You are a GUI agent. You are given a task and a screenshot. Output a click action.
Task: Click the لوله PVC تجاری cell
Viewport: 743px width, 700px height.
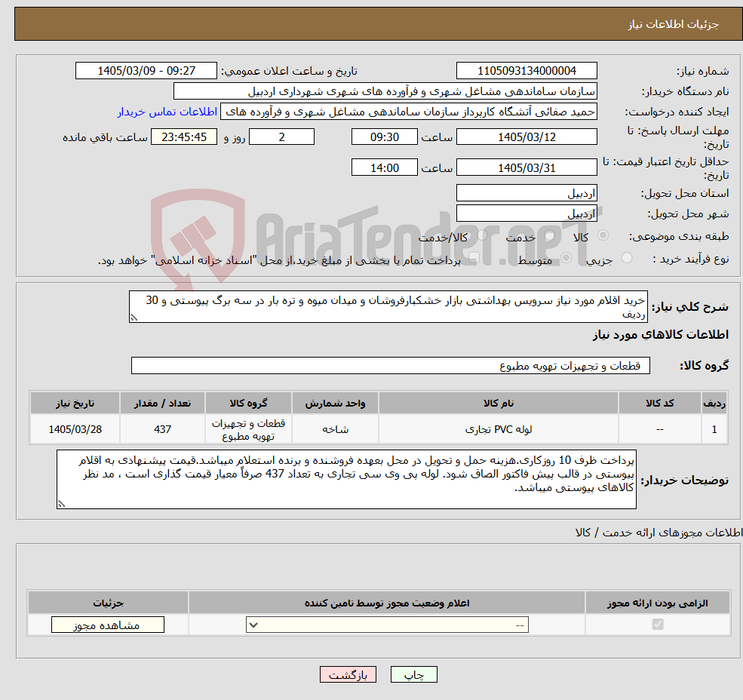coord(499,429)
